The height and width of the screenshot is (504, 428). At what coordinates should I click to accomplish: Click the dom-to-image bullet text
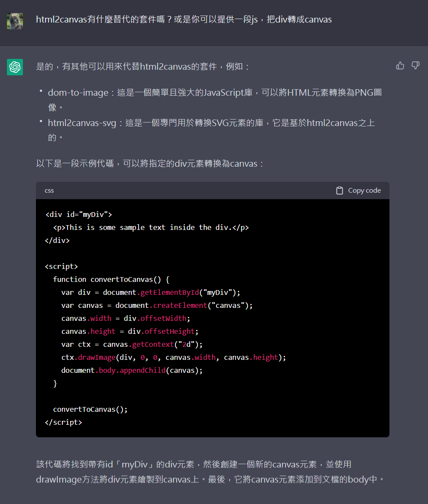click(x=215, y=100)
